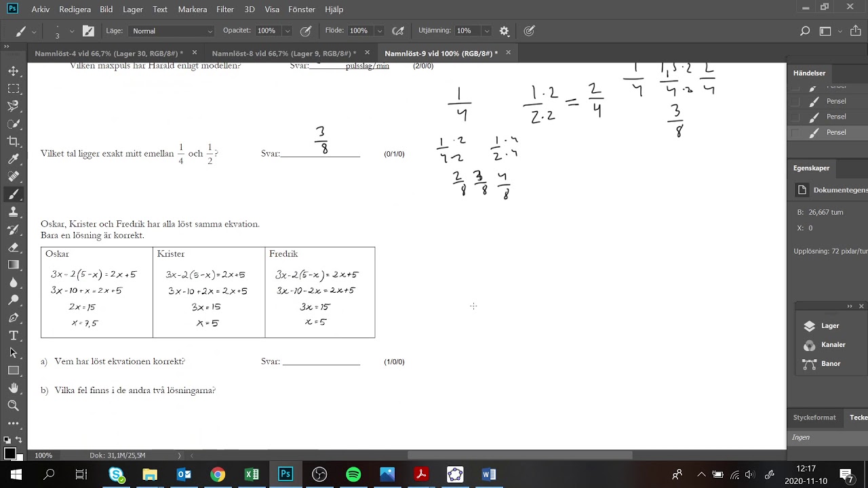Select the Eraser tool
This screenshot has height=488, width=868.
(13, 247)
